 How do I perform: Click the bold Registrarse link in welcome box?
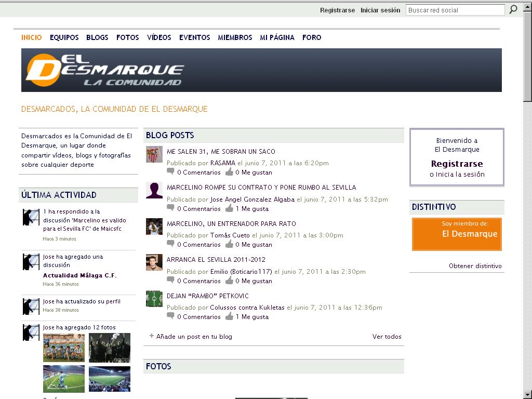coord(457,164)
